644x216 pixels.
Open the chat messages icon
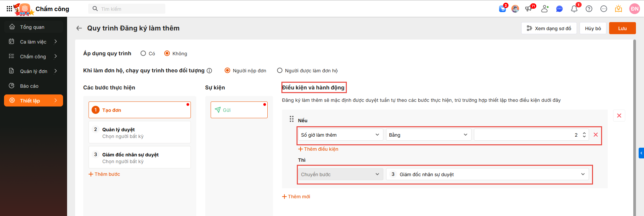(559, 9)
